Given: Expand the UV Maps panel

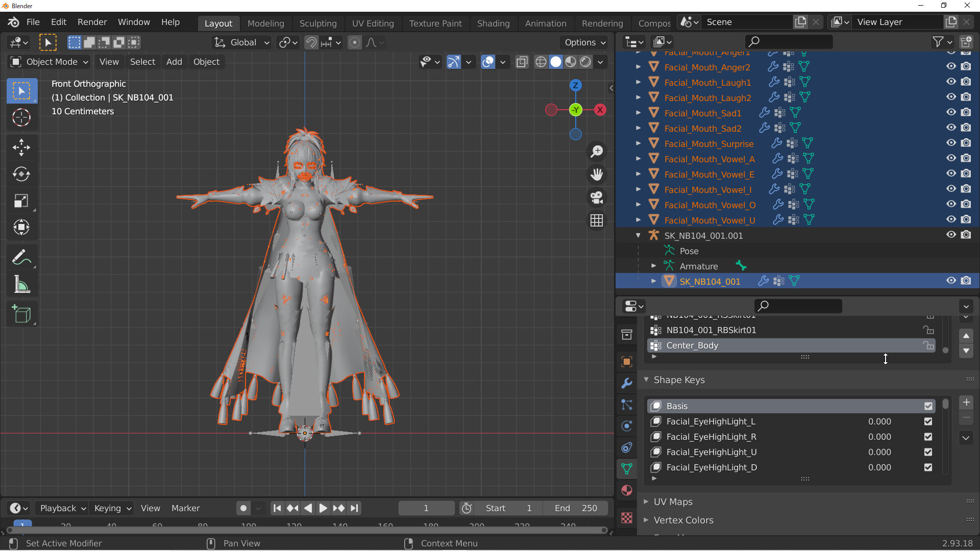Looking at the screenshot, I should point(673,502).
